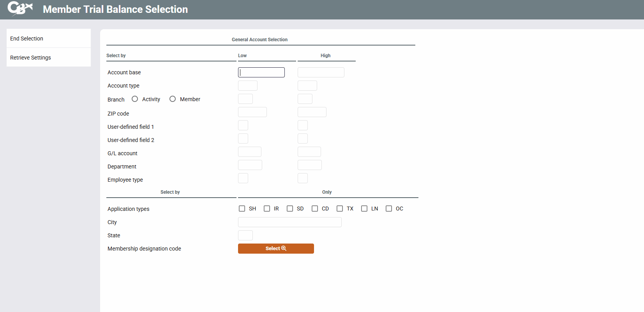Tick the SD application type checkbox
Image resolution: width=644 pixels, height=312 pixels.
click(290, 209)
